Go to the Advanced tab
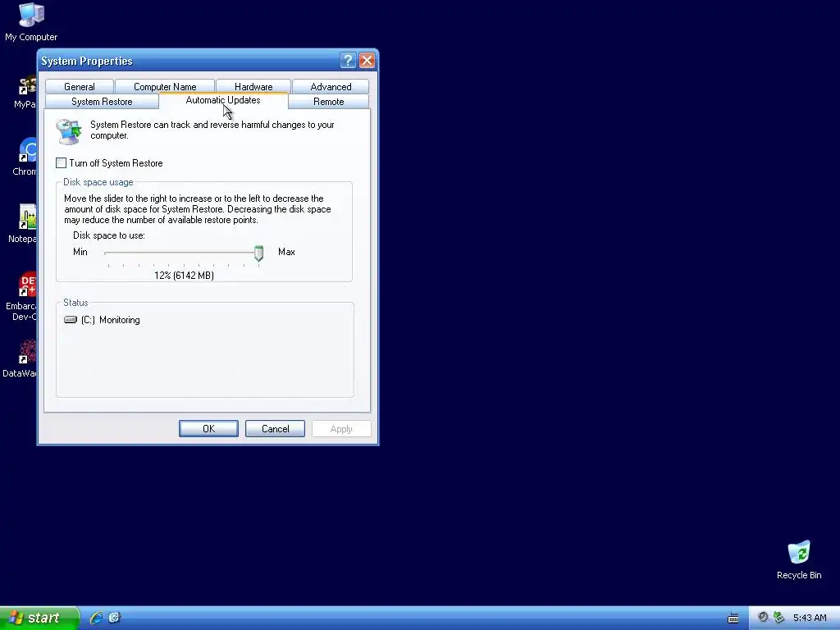 pyautogui.click(x=331, y=87)
